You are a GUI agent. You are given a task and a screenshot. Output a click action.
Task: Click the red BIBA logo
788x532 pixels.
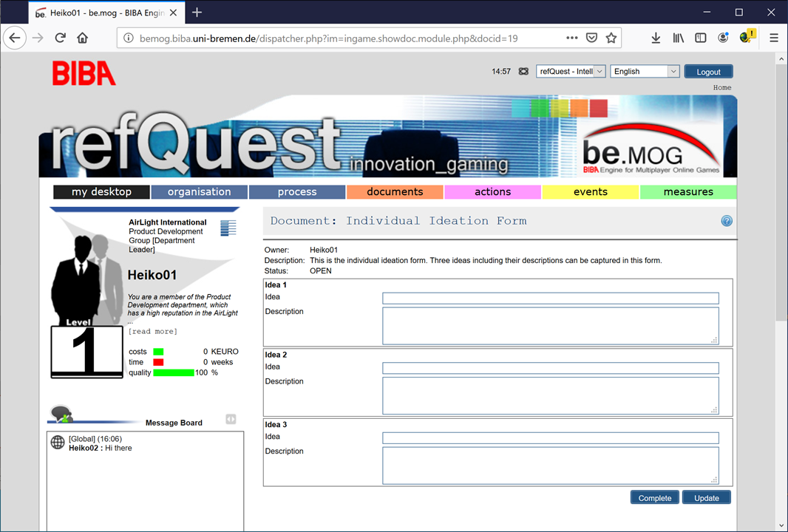click(x=84, y=73)
